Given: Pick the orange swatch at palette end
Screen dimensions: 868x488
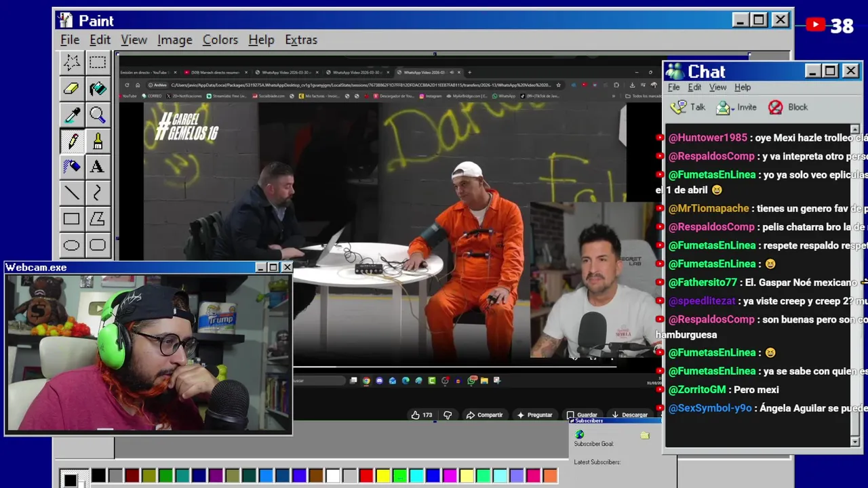Looking at the screenshot, I should click(x=550, y=476).
